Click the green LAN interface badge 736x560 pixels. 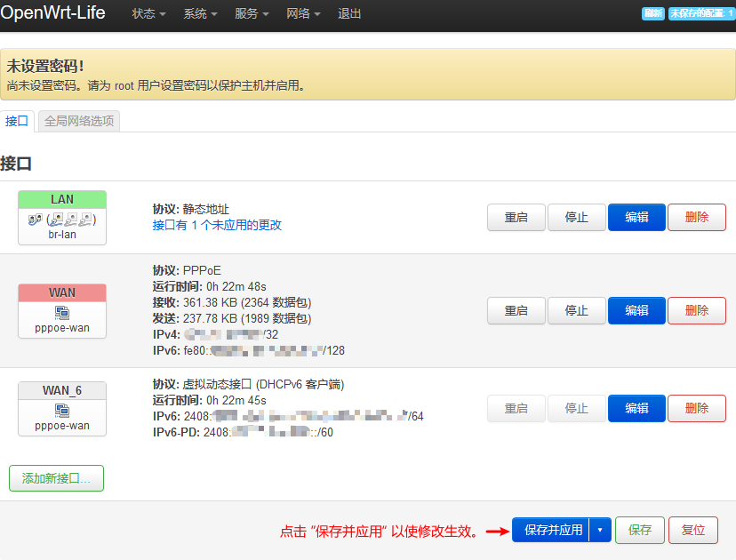point(62,199)
